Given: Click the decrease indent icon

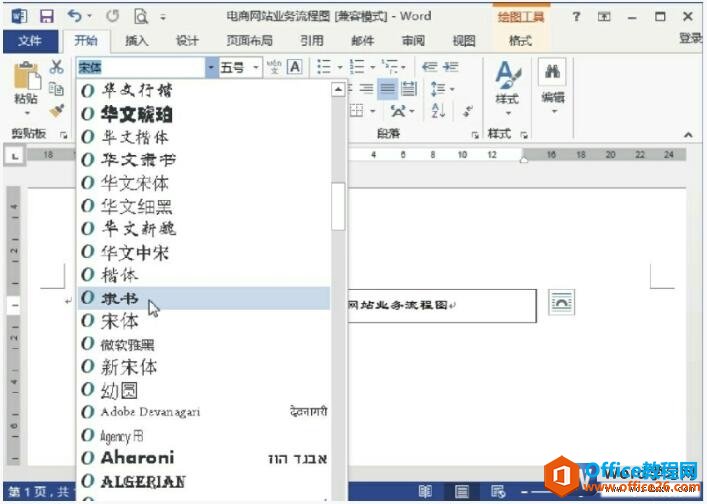Looking at the screenshot, I should point(429,67).
